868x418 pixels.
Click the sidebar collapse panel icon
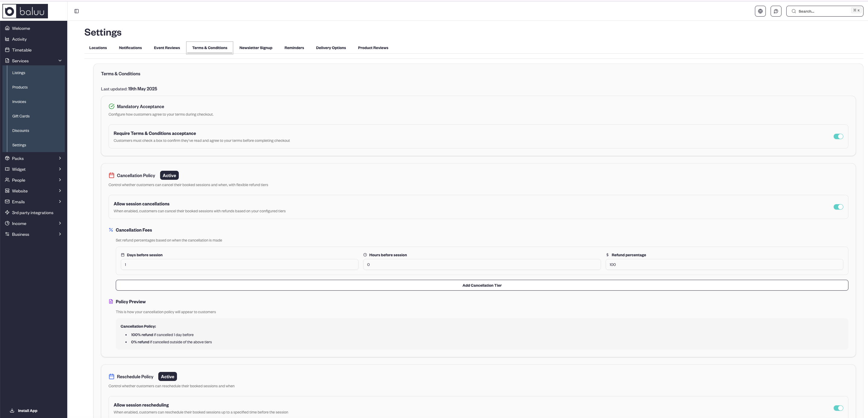pyautogui.click(x=77, y=11)
